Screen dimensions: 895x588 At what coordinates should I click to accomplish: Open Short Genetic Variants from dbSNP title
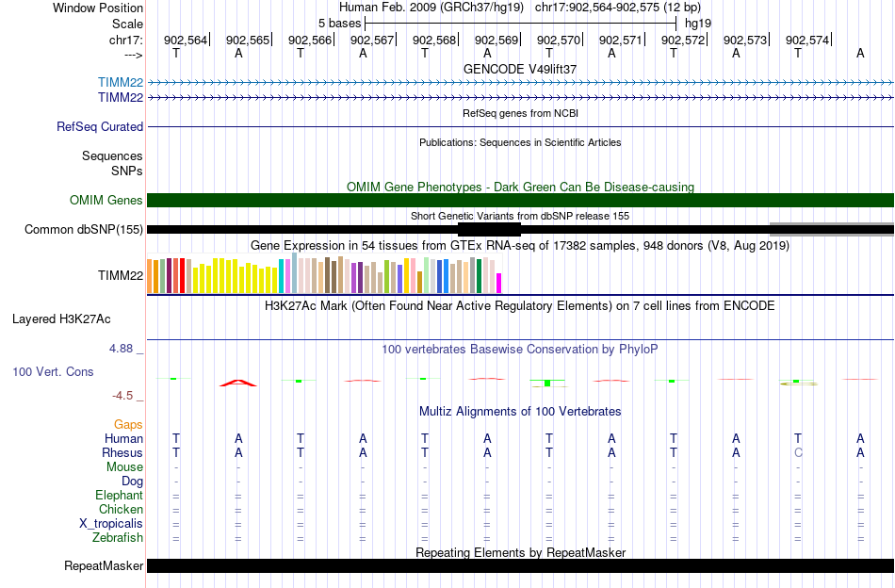(x=520, y=216)
